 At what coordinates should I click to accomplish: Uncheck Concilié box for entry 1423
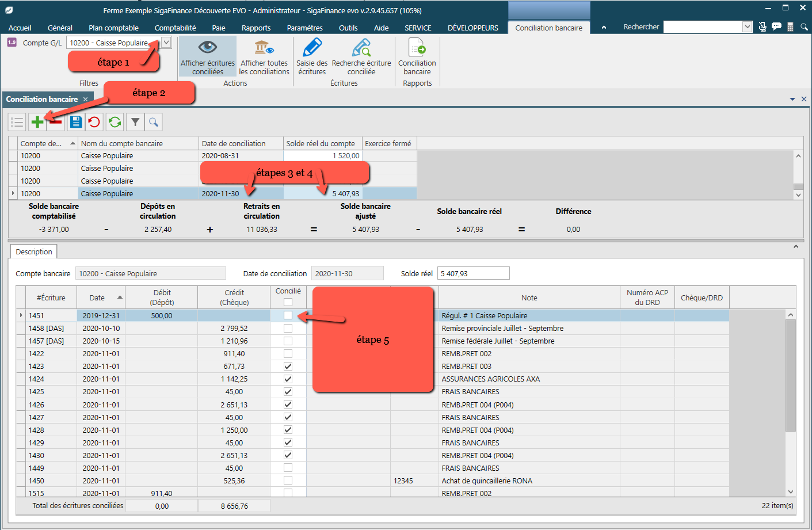[x=288, y=366]
